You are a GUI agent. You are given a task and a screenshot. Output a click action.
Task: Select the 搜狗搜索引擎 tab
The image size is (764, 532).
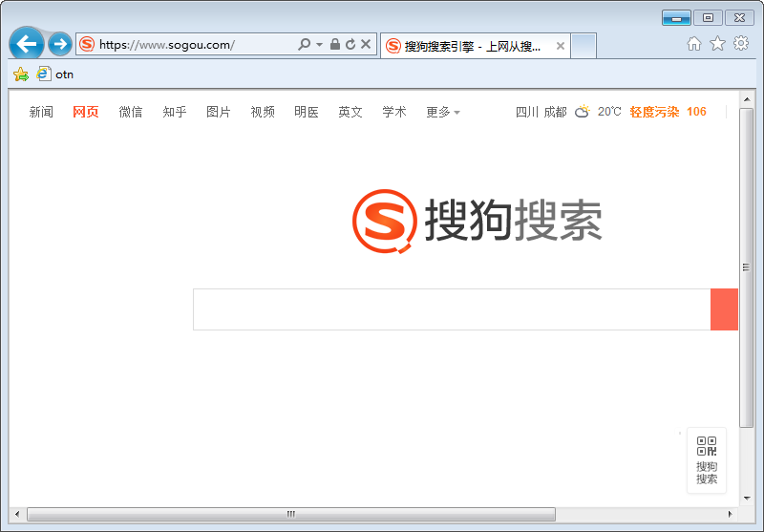475,46
